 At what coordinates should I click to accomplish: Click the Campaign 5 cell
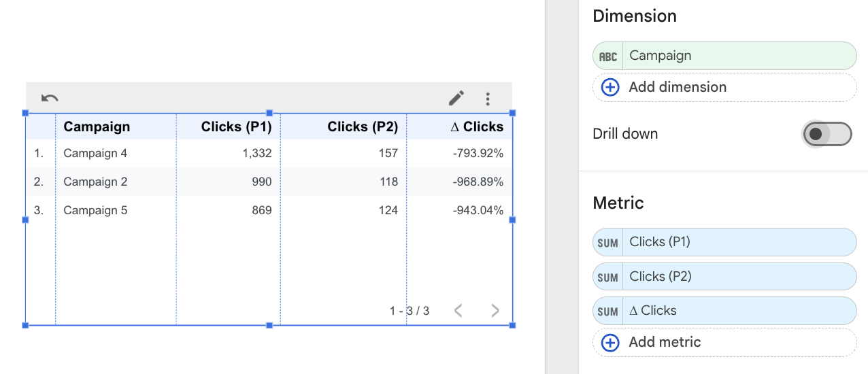[x=95, y=210]
